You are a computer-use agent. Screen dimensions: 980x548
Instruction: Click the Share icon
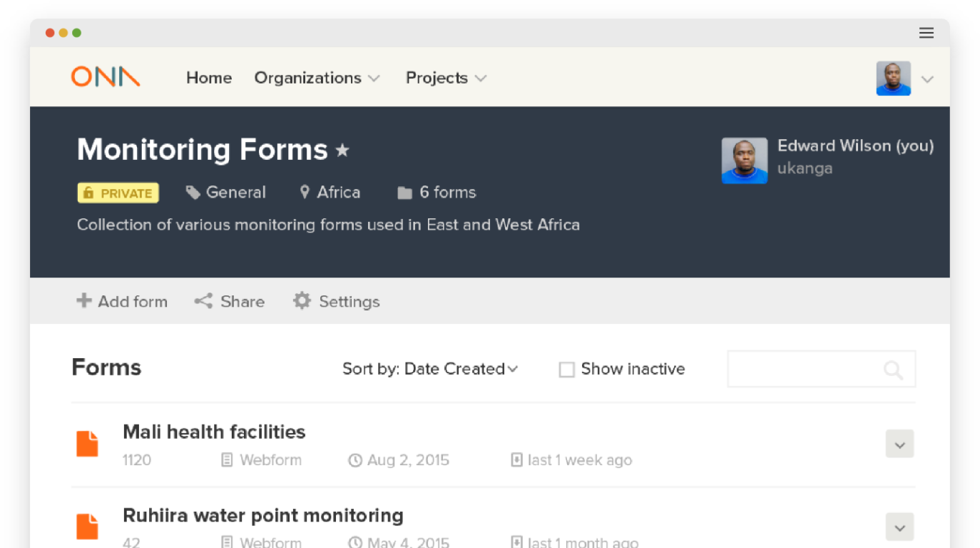pos(204,301)
